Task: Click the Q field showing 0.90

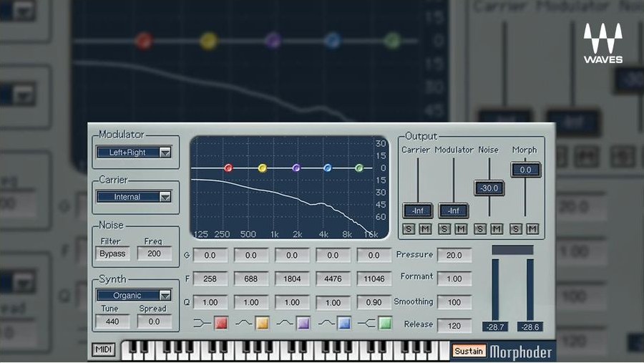Action: [x=374, y=303]
